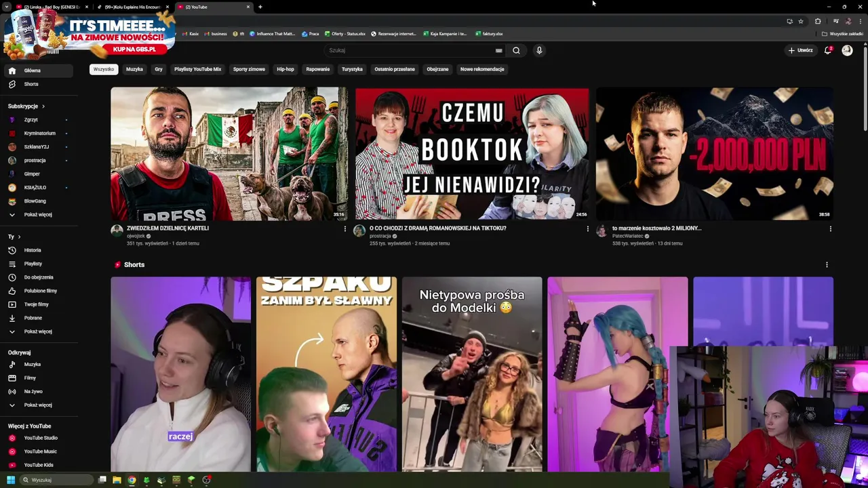Select Playlisty YouTube Mix chip
Viewport: 868px width, 488px height.
(x=197, y=69)
